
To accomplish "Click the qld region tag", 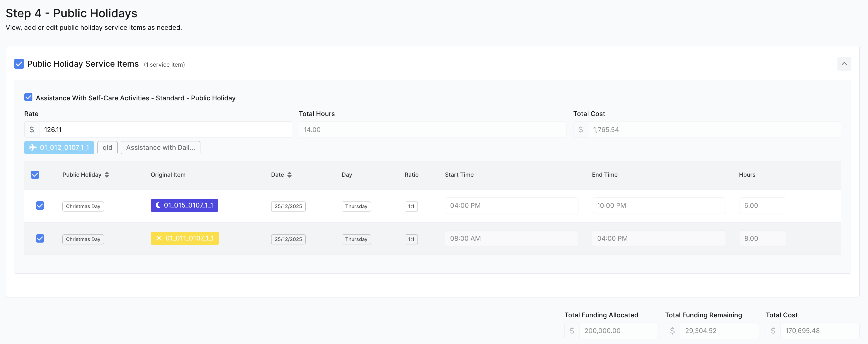I will (107, 147).
